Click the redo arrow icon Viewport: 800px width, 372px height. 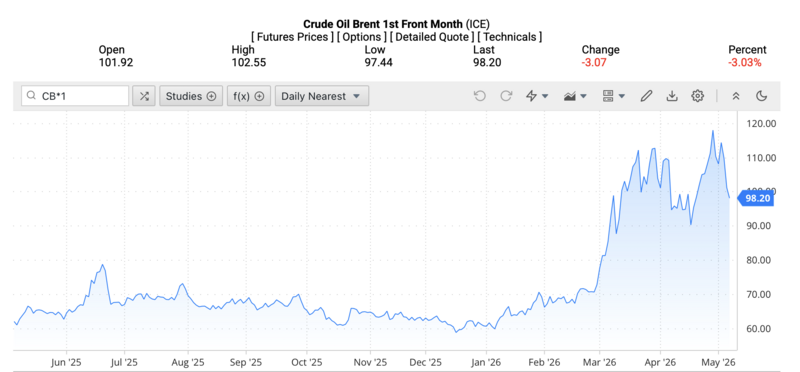(506, 96)
